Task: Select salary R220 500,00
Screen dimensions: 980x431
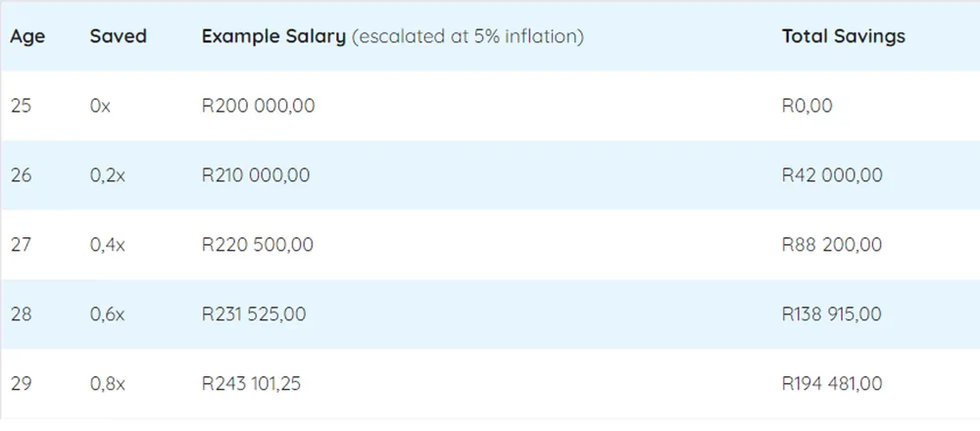Action: coord(258,244)
